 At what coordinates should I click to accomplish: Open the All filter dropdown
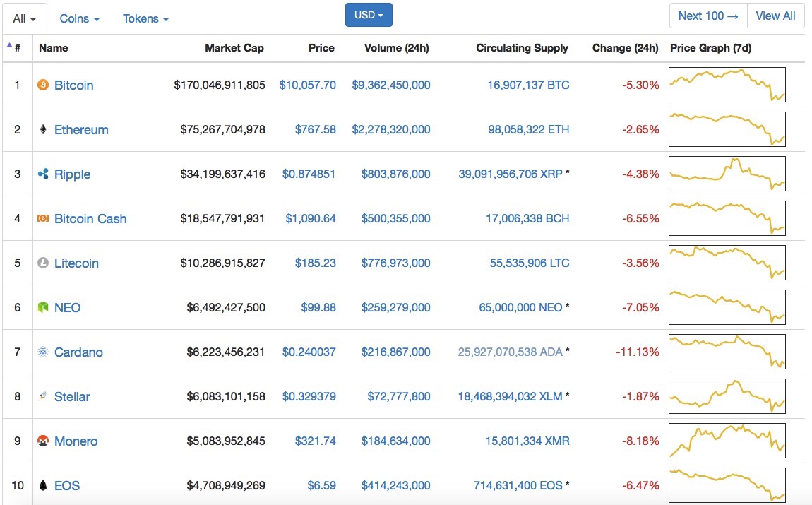coord(24,18)
